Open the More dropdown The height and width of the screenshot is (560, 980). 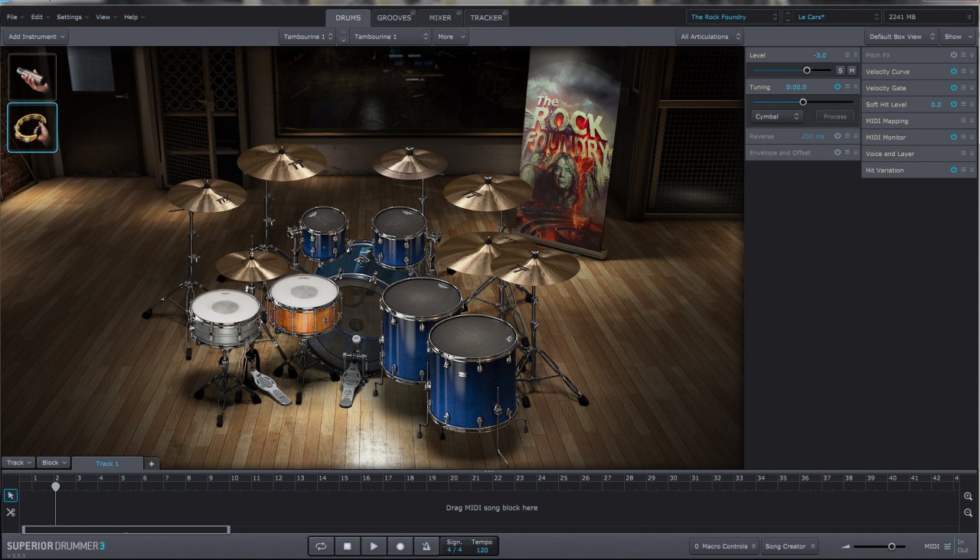450,37
